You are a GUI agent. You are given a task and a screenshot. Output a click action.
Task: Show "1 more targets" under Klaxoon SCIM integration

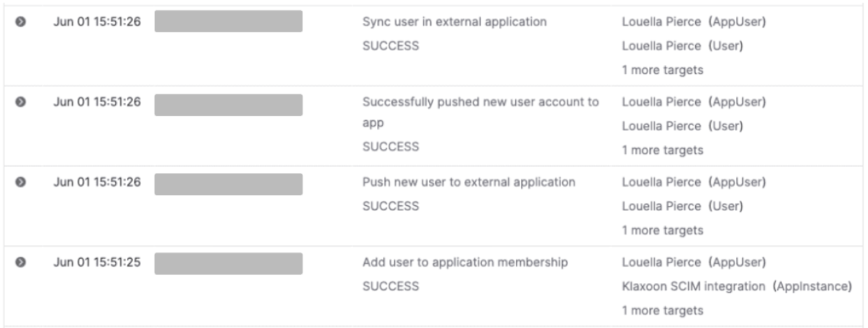coord(662,310)
